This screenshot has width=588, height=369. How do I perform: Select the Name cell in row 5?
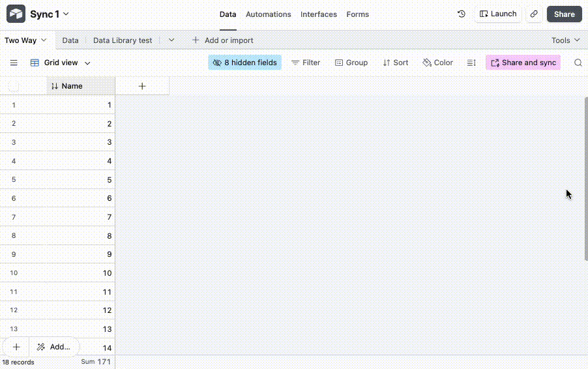point(81,180)
